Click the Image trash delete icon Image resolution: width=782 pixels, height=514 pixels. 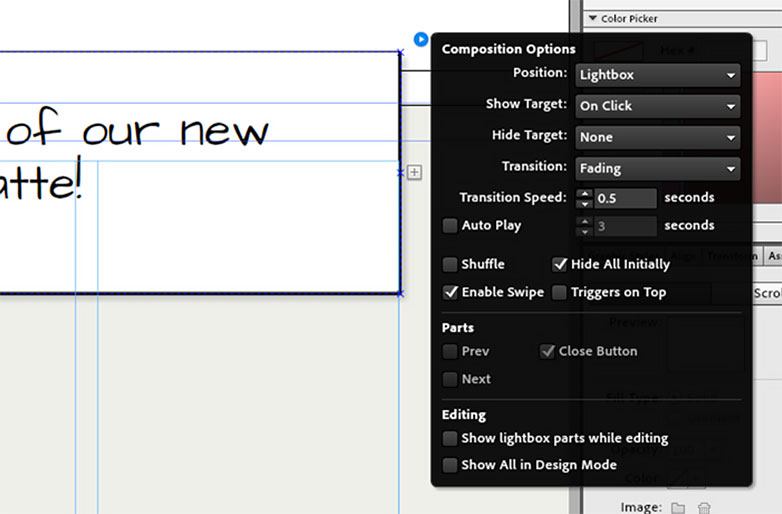[x=704, y=508]
